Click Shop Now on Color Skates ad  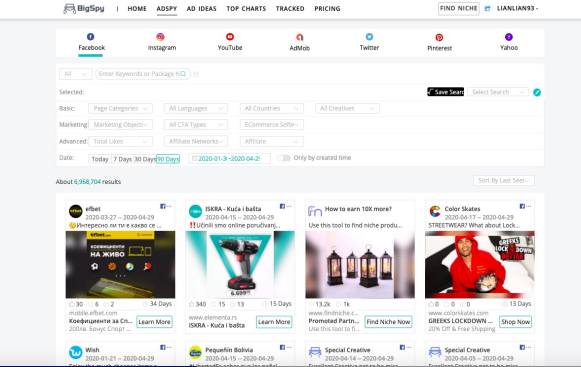coord(515,322)
